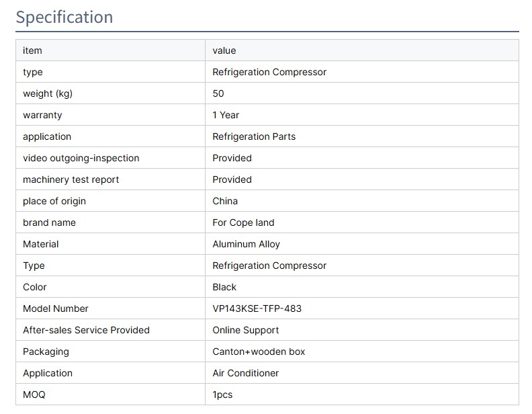Click the Specification heading

(64, 17)
